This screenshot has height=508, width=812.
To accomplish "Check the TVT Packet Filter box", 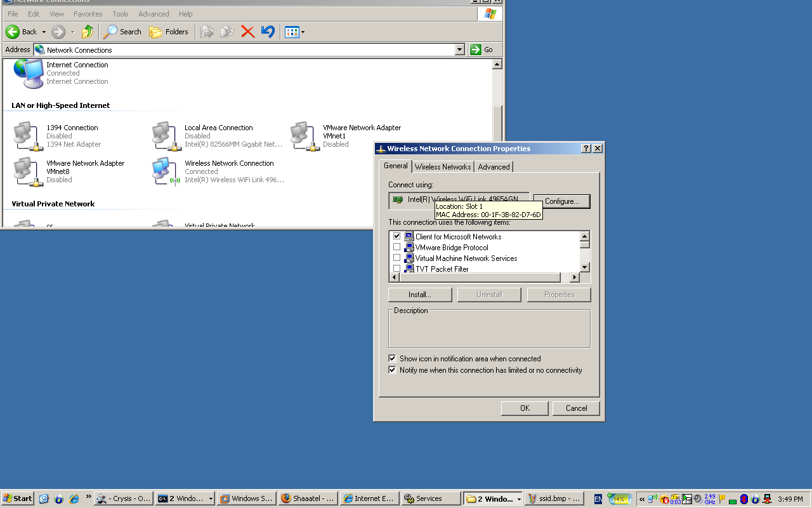I will [396, 269].
